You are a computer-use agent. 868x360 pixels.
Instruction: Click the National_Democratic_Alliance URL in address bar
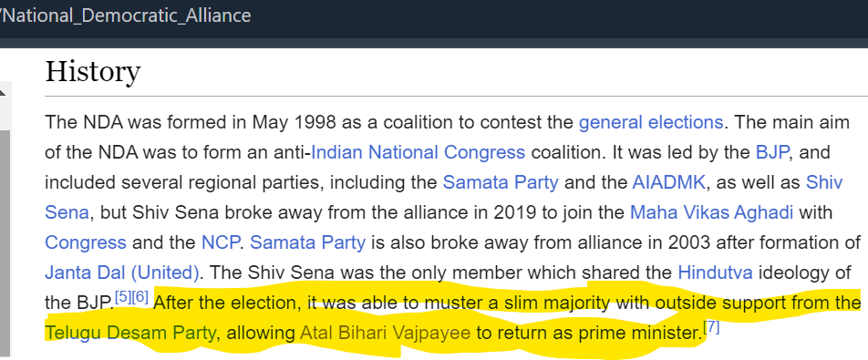pos(126,15)
